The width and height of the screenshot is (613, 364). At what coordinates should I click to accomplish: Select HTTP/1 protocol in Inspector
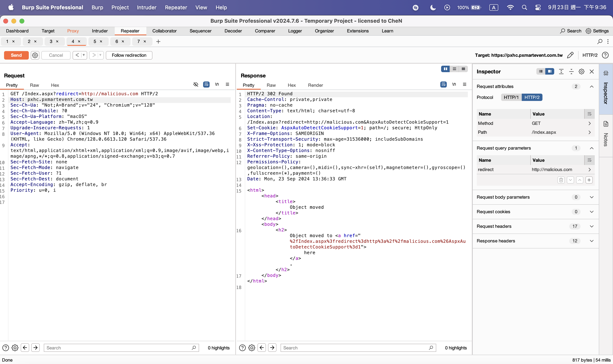pos(511,97)
